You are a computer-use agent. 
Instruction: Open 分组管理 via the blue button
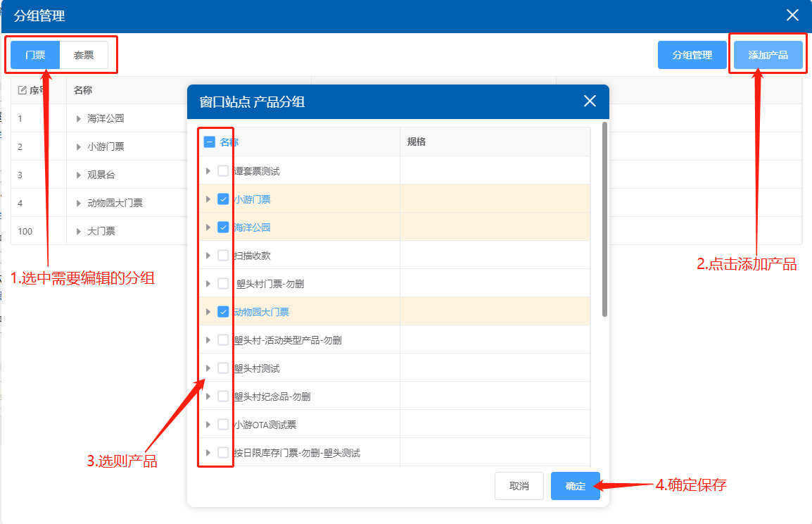[x=692, y=55]
